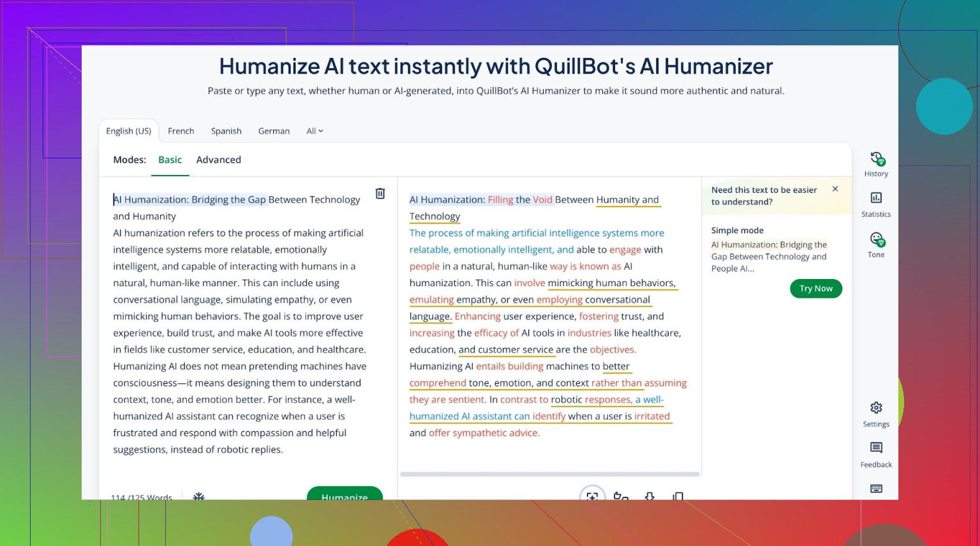This screenshot has width=980, height=546.
Task: Select the Spanish language tab
Action: (226, 131)
